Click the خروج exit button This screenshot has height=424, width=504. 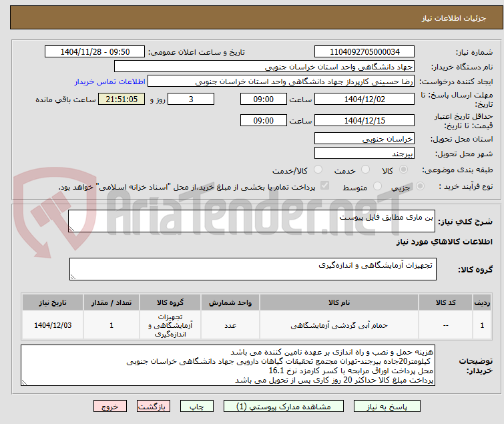[110, 407]
